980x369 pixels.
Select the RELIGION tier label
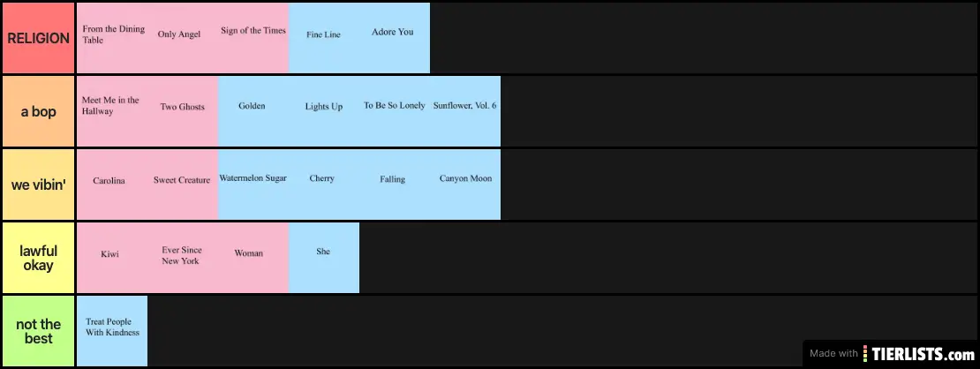click(38, 38)
